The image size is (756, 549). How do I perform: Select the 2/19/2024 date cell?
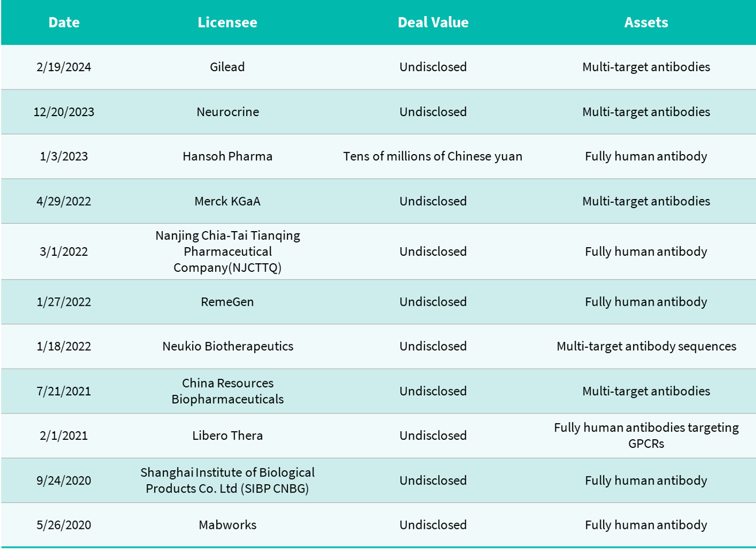(64, 67)
